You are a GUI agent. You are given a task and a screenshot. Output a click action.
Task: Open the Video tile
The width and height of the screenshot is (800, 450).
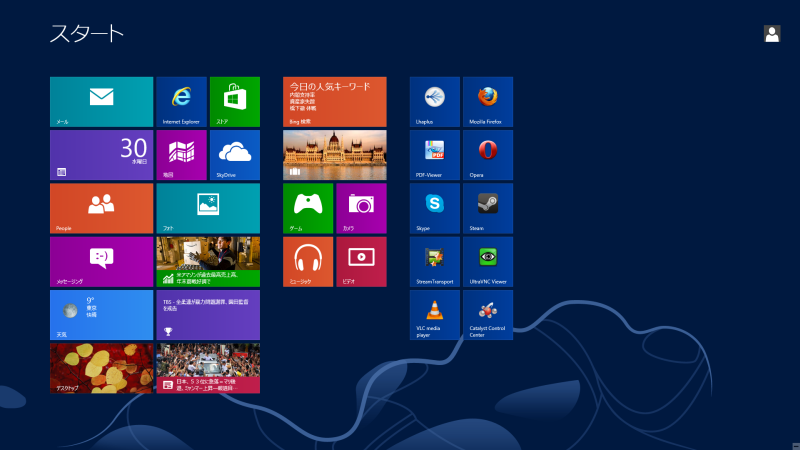tap(361, 262)
